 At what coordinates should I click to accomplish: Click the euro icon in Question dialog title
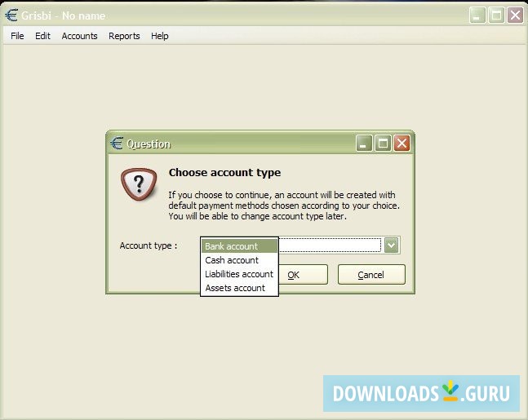point(117,144)
